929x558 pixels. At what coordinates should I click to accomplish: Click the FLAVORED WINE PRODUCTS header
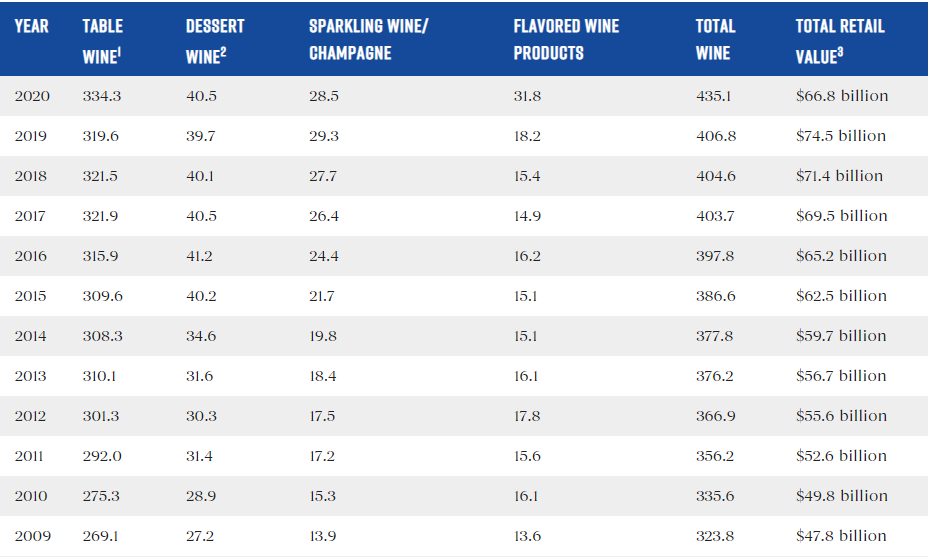[566, 39]
